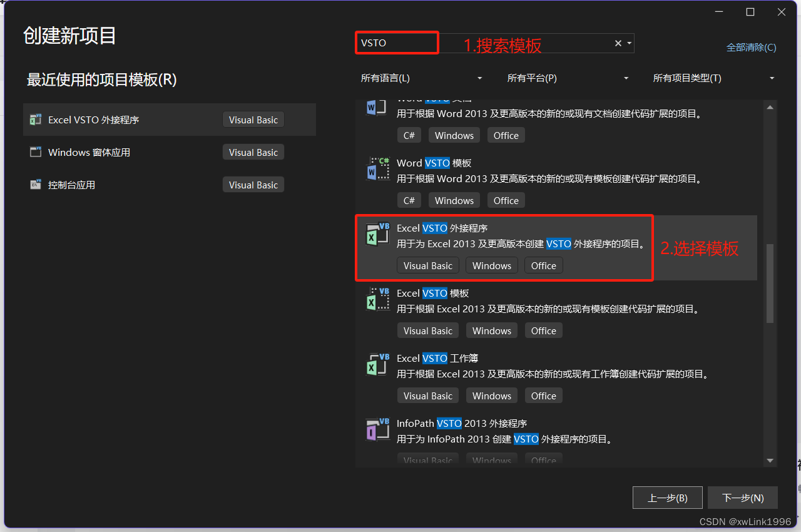The width and height of the screenshot is (801, 532).
Task: Open the 所有语言(L) dropdown
Action: pos(421,78)
